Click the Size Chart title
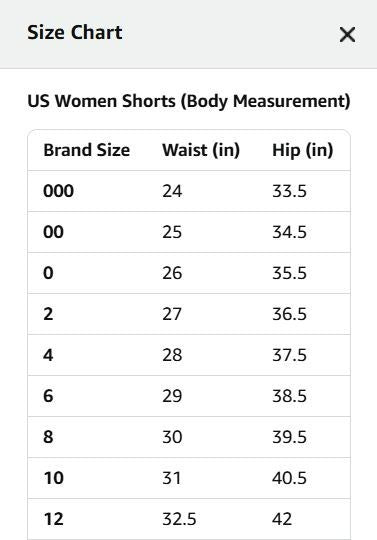The height and width of the screenshot is (540, 377). pos(75,32)
